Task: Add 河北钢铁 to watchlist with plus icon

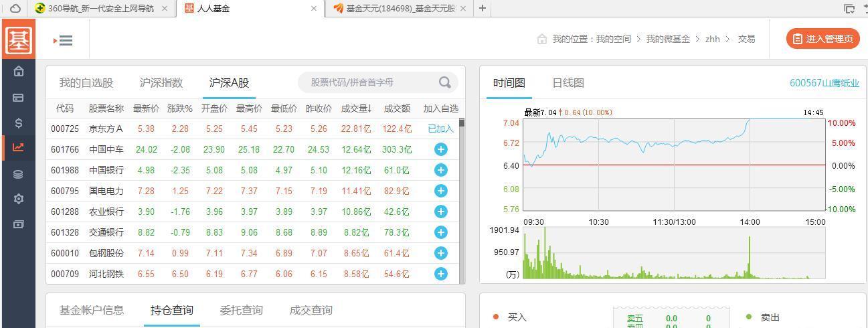Action: coord(440,274)
